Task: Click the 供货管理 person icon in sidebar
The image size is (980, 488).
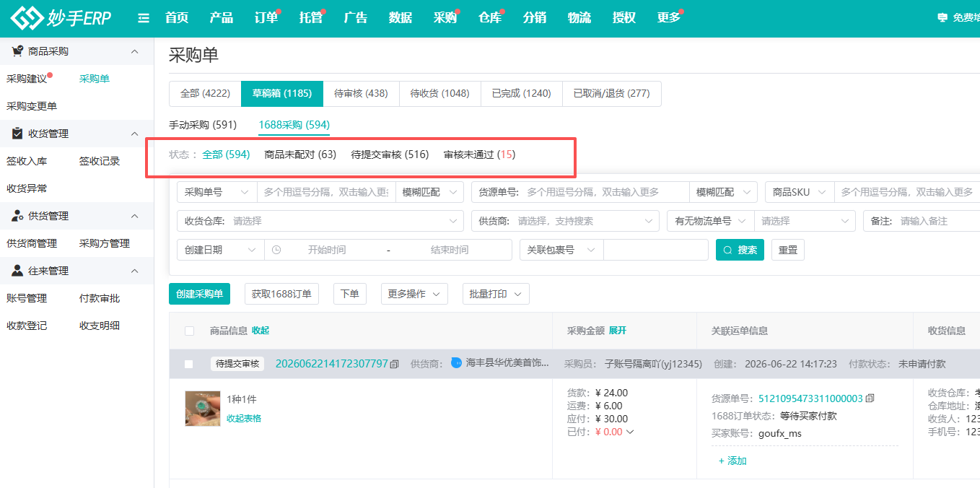Action: pos(17,216)
